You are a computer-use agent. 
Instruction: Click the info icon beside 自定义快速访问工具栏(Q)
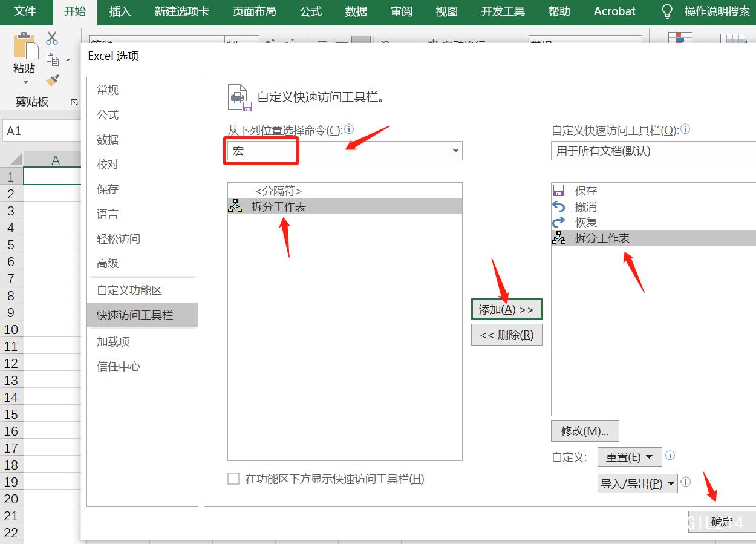[x=685, y=129]
